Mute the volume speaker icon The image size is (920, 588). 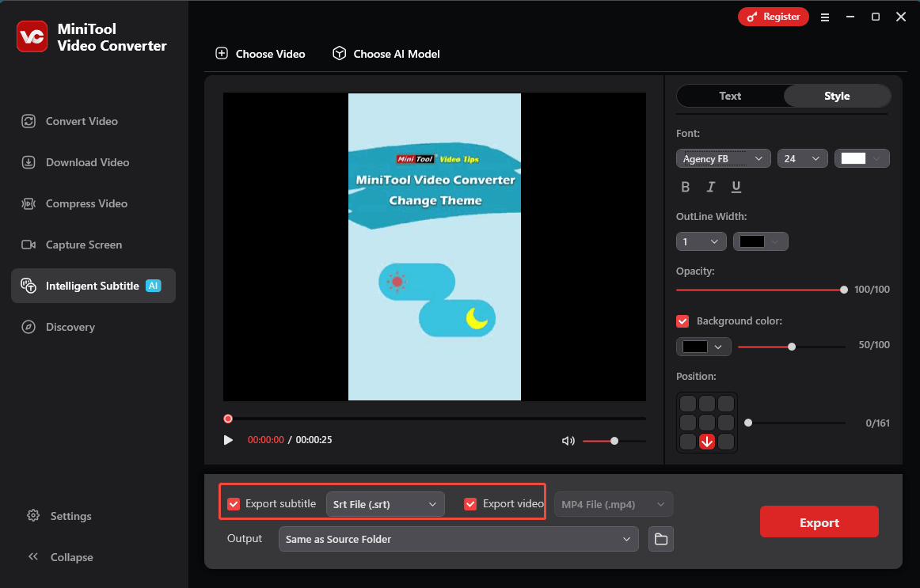click(568, 441)
